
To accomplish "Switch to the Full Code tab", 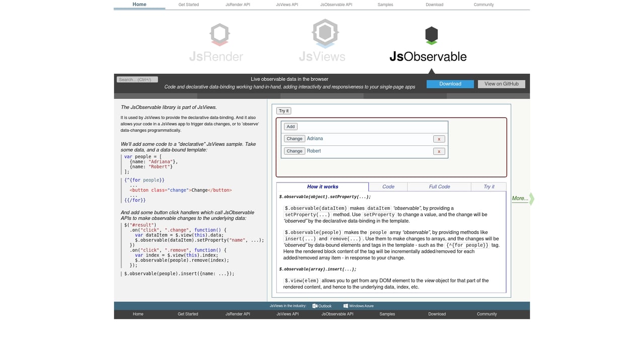I will 439,187.
